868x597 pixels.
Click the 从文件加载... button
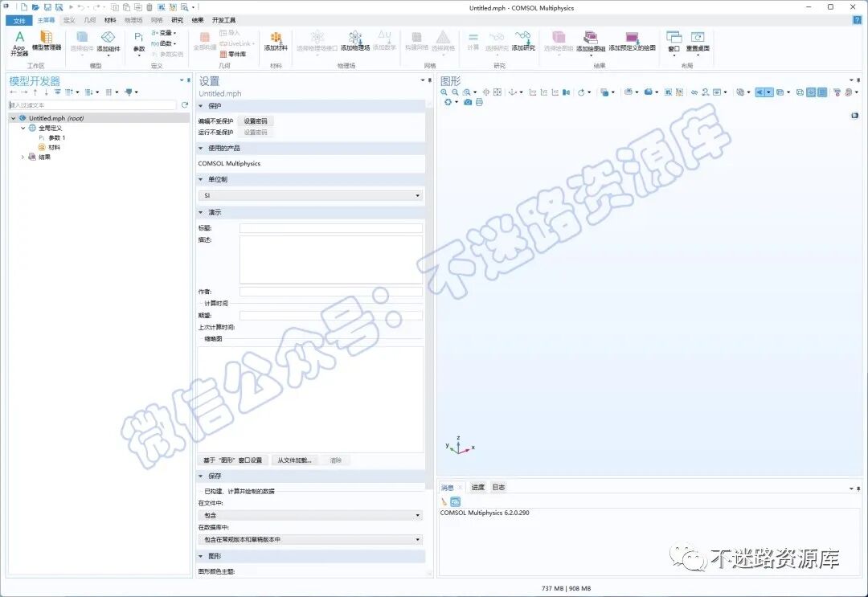pos(294,460)
